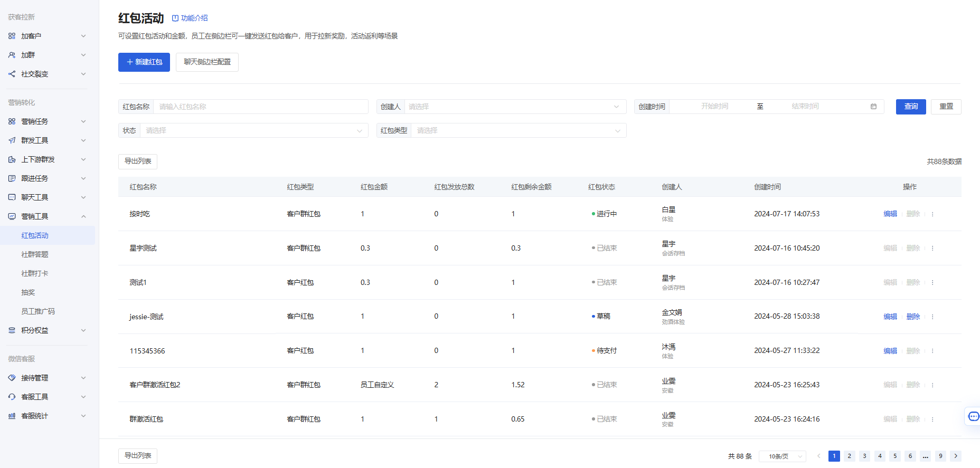Viewport: 980px width, 468px height.
Task: Click the 上下游群发 sidebar icon
Action: click(12, 159)
